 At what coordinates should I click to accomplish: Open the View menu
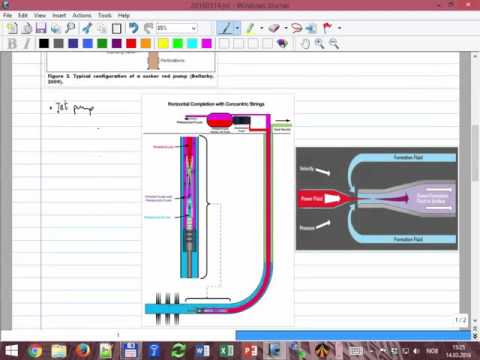point(40,15)
